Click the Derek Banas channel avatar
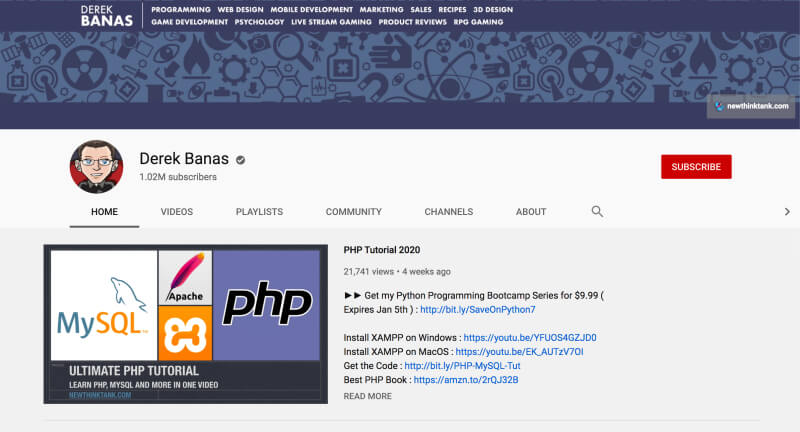The width and height of the screenshot is (800, 432). pyautogui.click(x=96, y=167)
